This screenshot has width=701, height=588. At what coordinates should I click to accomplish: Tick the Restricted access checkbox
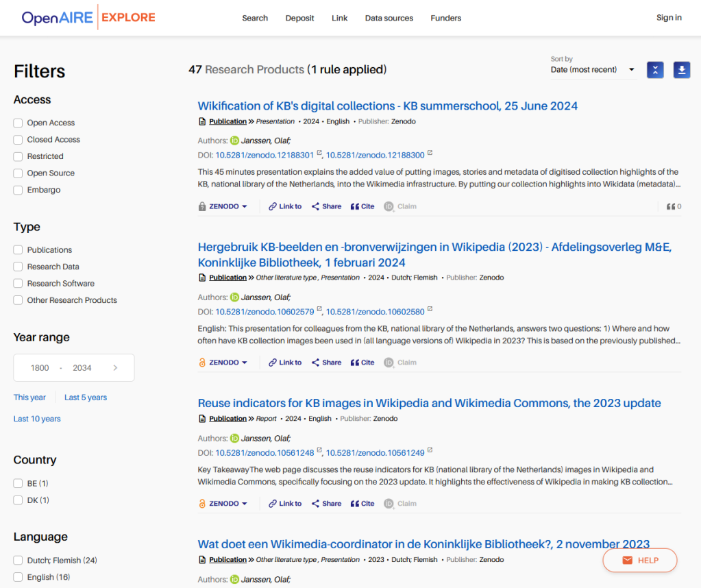[18, 156]
